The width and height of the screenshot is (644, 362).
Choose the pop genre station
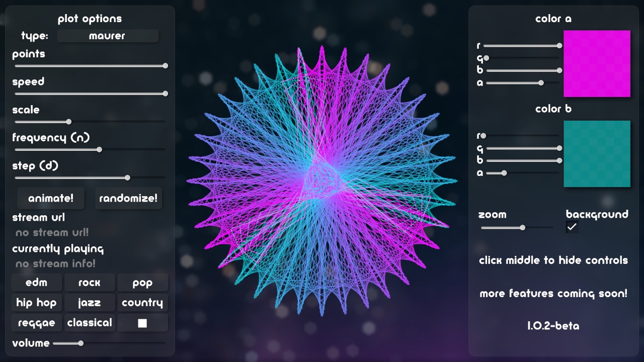(x=142, y=283)
